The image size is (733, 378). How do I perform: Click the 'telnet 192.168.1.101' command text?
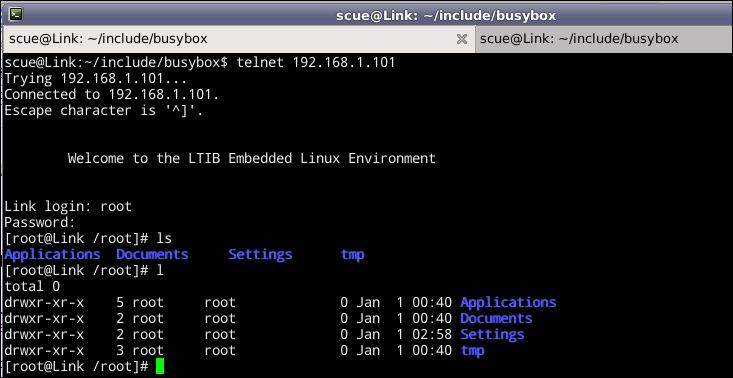tap(316, 62)
